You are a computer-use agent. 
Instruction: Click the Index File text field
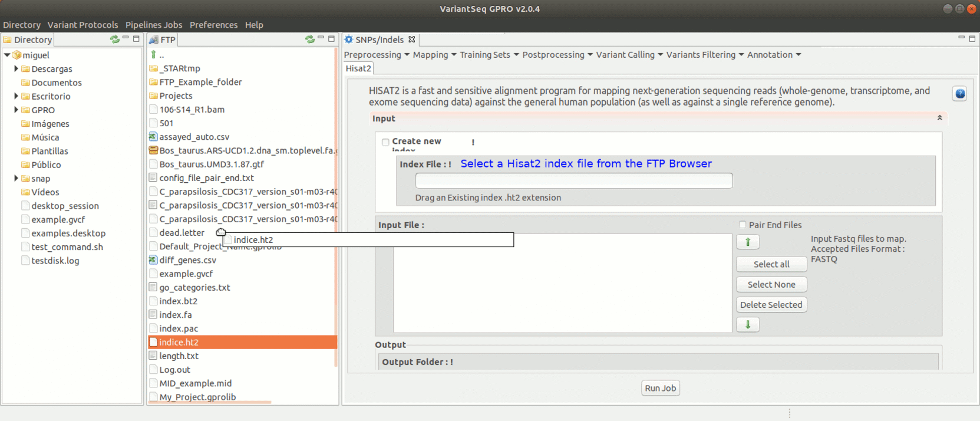coord(573,180)
